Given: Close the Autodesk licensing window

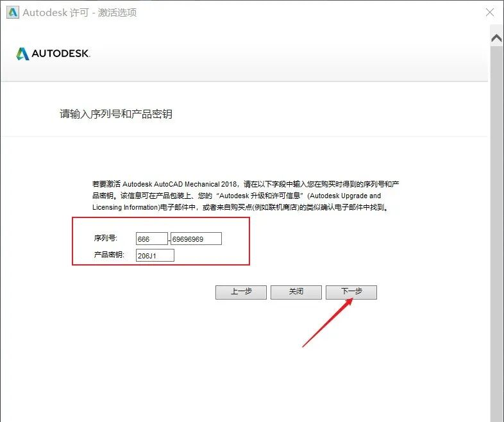Looking at the screenshot, I should pyautogui.click(x=490, y=13).
